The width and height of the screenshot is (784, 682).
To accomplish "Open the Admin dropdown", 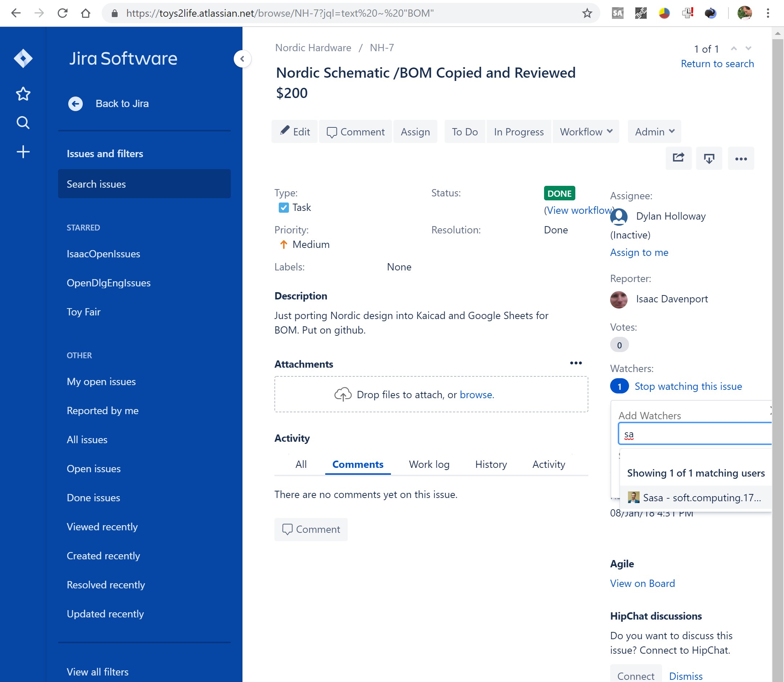I will tap(654, 132).
